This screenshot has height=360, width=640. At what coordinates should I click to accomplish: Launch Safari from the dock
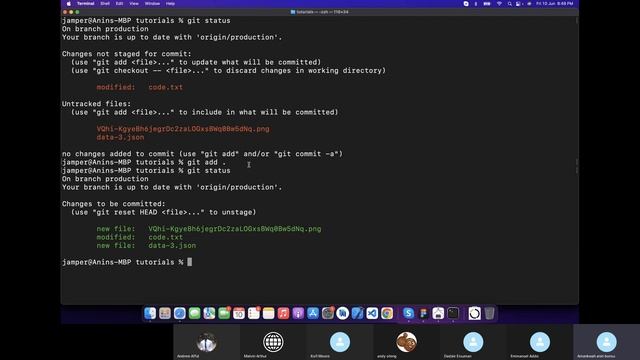[180, 313]
